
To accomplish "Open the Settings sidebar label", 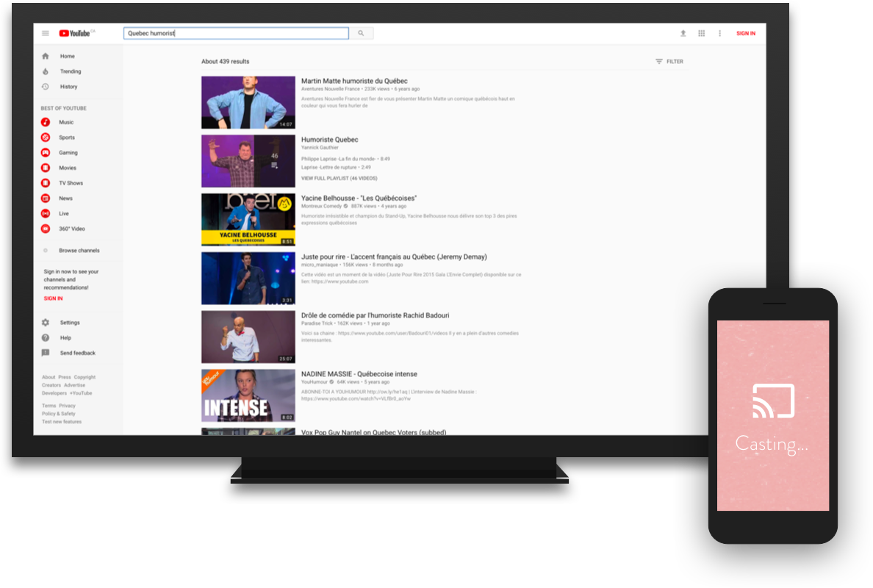I will (70, 323).
